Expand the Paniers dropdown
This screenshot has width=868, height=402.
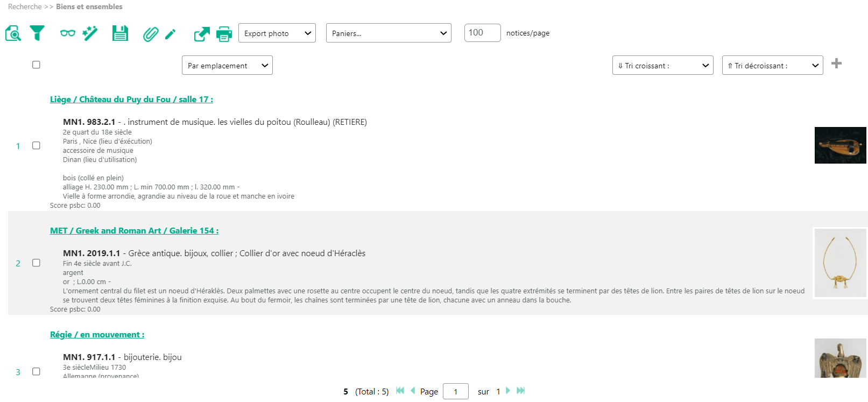click(389, 33)
